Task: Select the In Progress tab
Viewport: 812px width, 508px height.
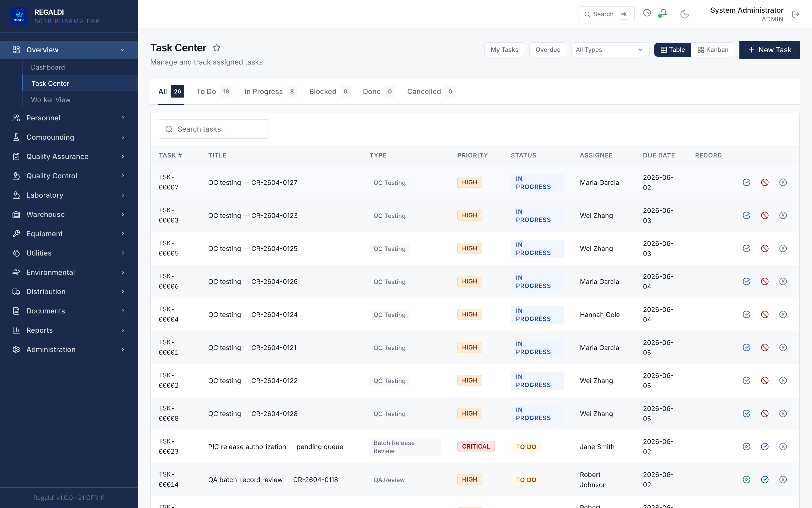Action: [x=270, y=91]
